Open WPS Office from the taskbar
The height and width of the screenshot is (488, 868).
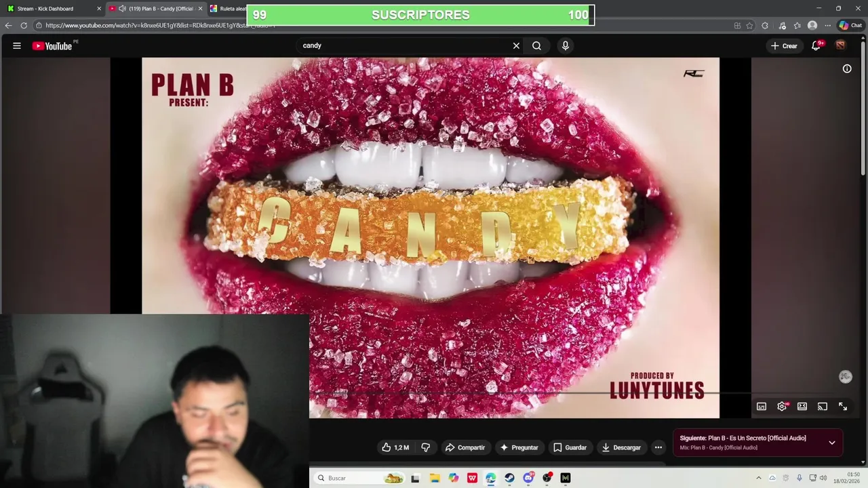coord(472,478)
